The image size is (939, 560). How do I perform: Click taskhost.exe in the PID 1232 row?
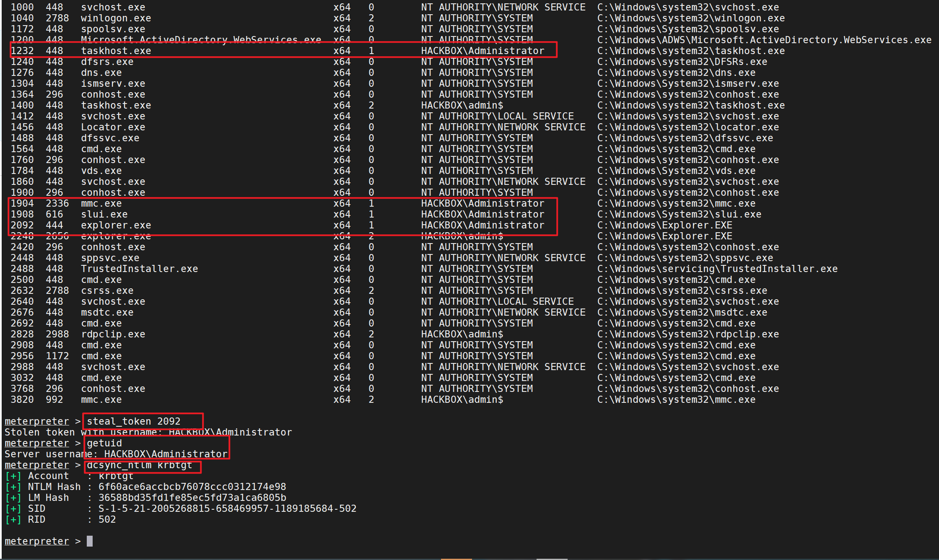[x=116, y=51]
